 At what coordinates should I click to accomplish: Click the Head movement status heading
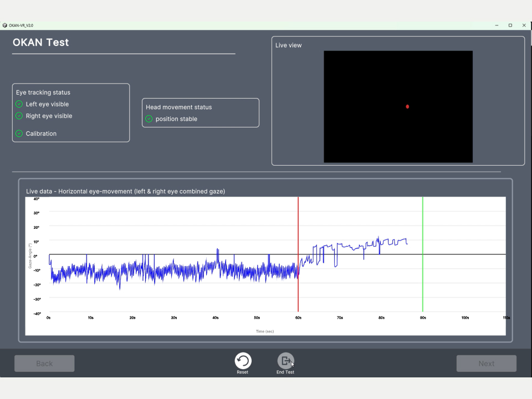click(179, 107)
